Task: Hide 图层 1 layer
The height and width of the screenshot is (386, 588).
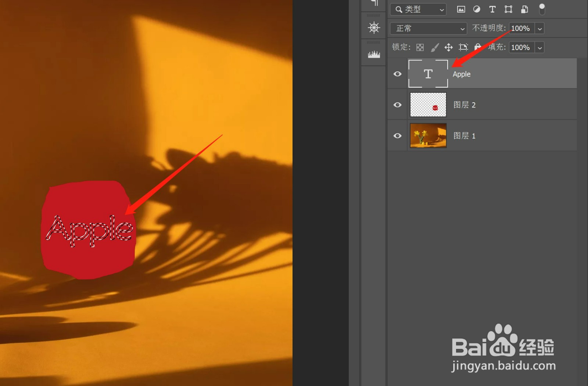Action: 397,136
